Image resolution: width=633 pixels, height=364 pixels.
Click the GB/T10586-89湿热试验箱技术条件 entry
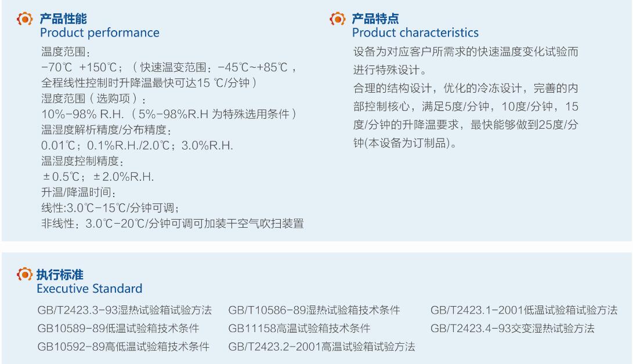[x=314, y=310]
